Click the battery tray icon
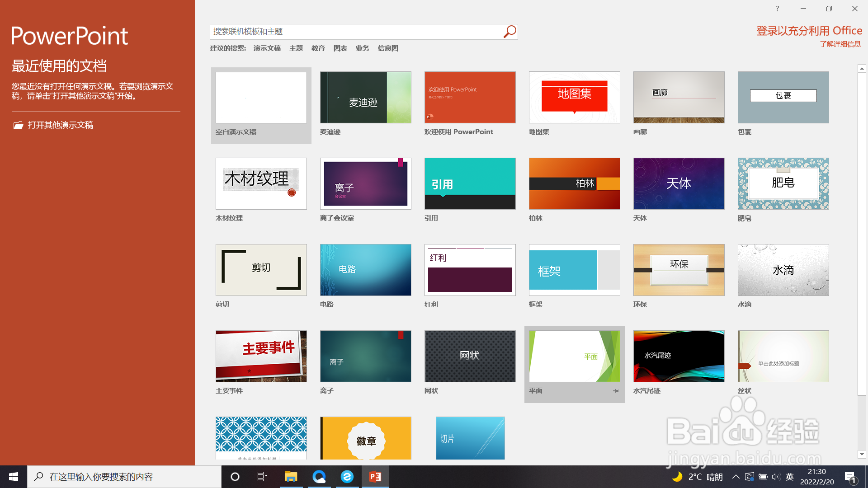 (x=763, y=477)
